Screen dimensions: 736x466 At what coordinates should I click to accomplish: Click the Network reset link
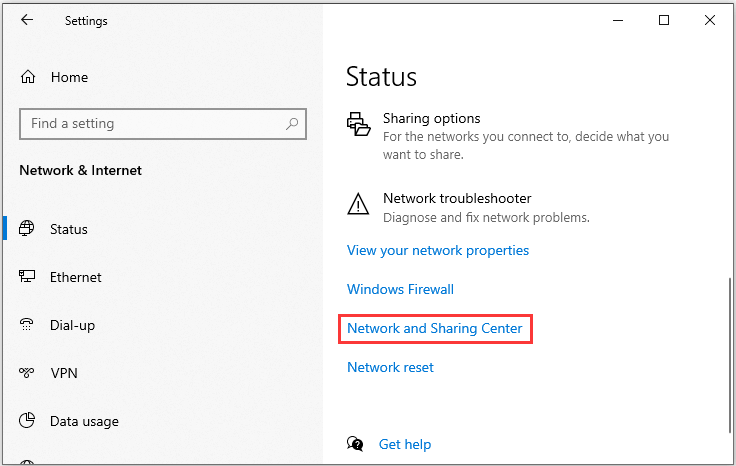[x=390, y=367]
